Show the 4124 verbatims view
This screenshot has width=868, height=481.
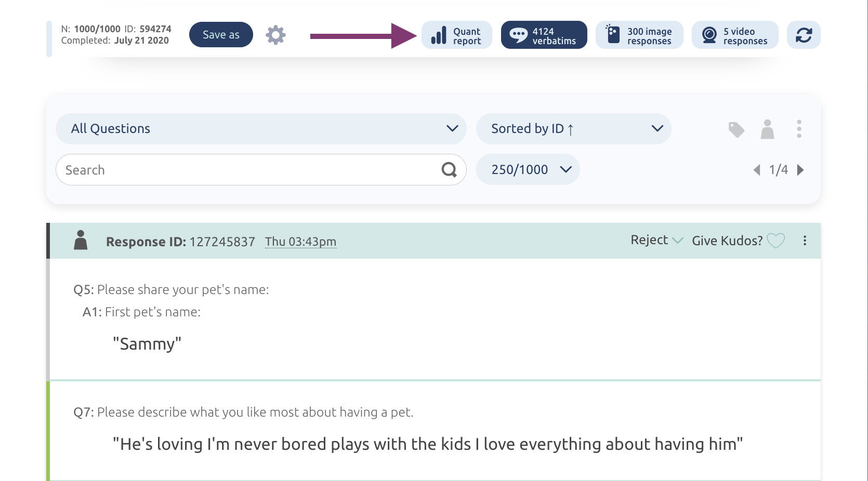pyautogui.click(x=544, y=35)
